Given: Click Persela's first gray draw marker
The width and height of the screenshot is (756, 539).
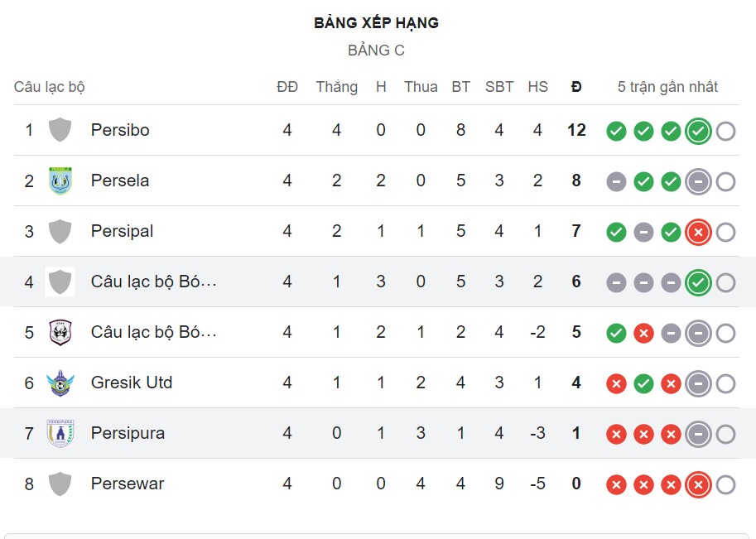Looking at the screenshot, I should pos(616,180).
